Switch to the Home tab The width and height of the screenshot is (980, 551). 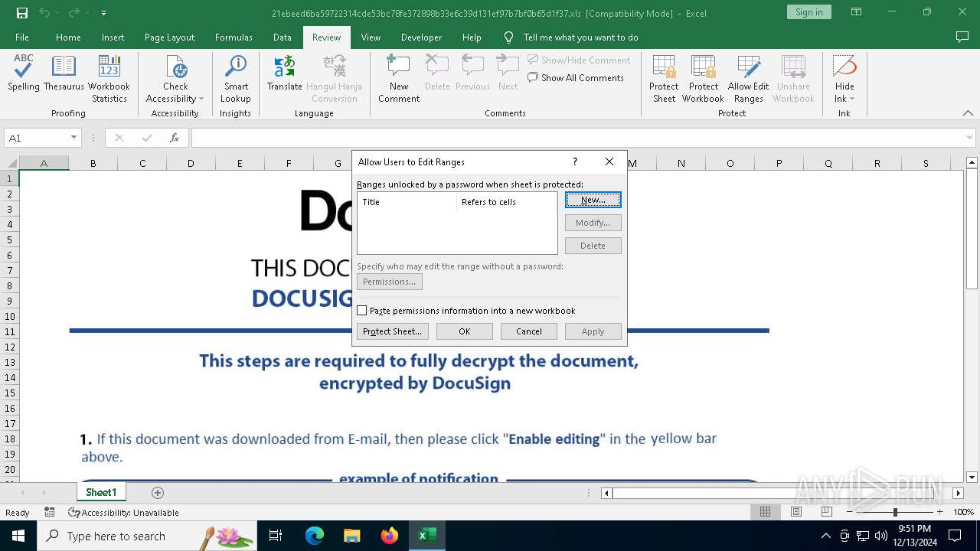point(68,37)
